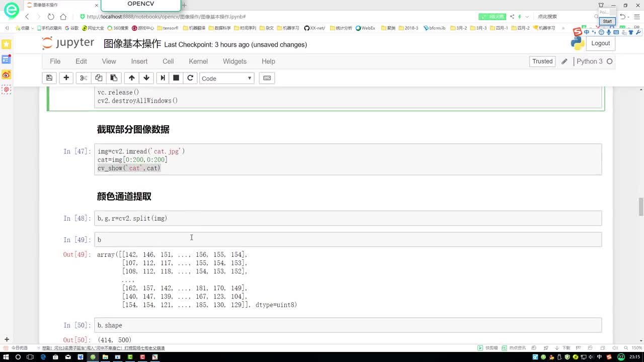Open the Edit menu

pos(81,61)
